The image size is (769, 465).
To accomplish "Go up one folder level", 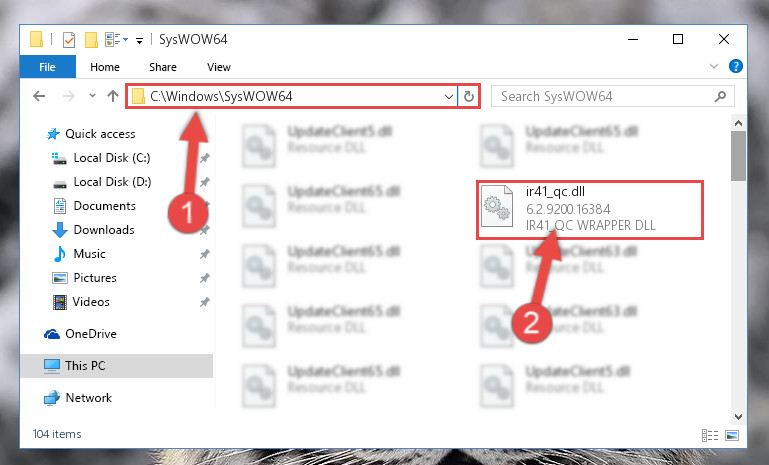I will point(113,96).
